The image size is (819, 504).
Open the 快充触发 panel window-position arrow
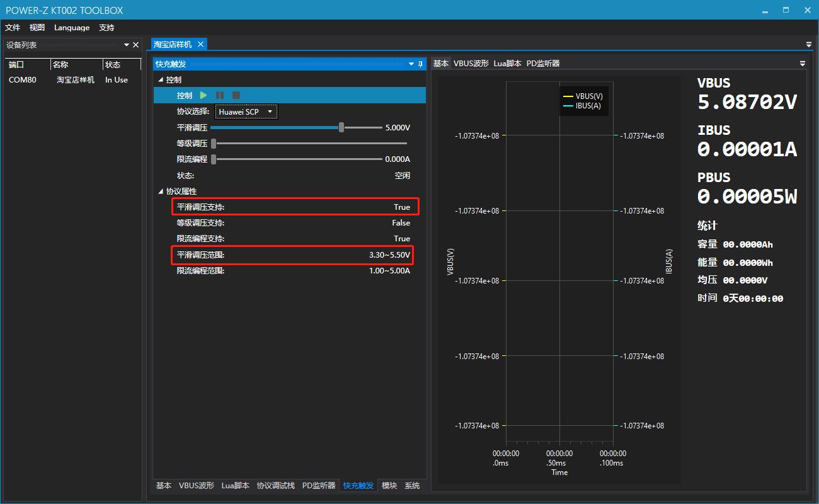(x=411, y=64)
